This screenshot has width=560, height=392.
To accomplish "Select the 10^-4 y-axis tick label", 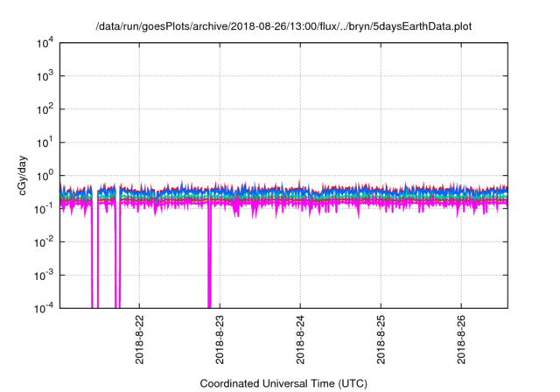I will click(44, 308).
